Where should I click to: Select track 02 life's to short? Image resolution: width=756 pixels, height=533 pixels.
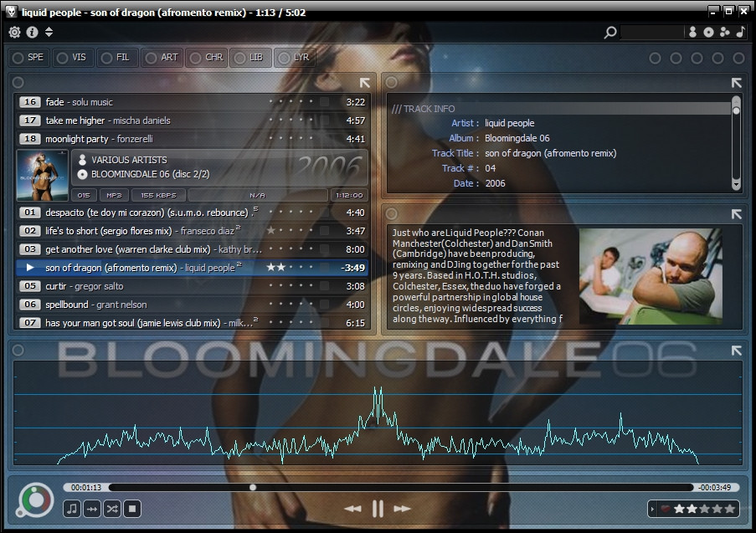[193, 231]
